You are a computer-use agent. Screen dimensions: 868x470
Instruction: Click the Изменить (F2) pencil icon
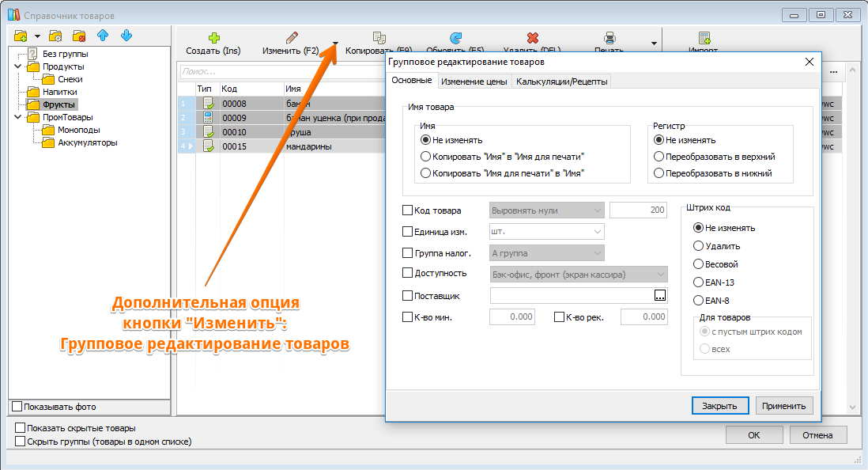coord(292,38)
